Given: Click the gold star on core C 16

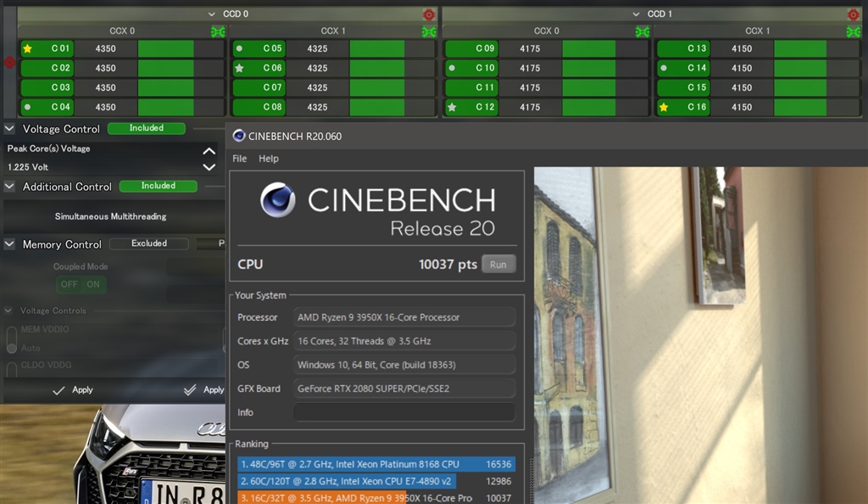Looking at the screenshot, I should (x=663, y=108).
